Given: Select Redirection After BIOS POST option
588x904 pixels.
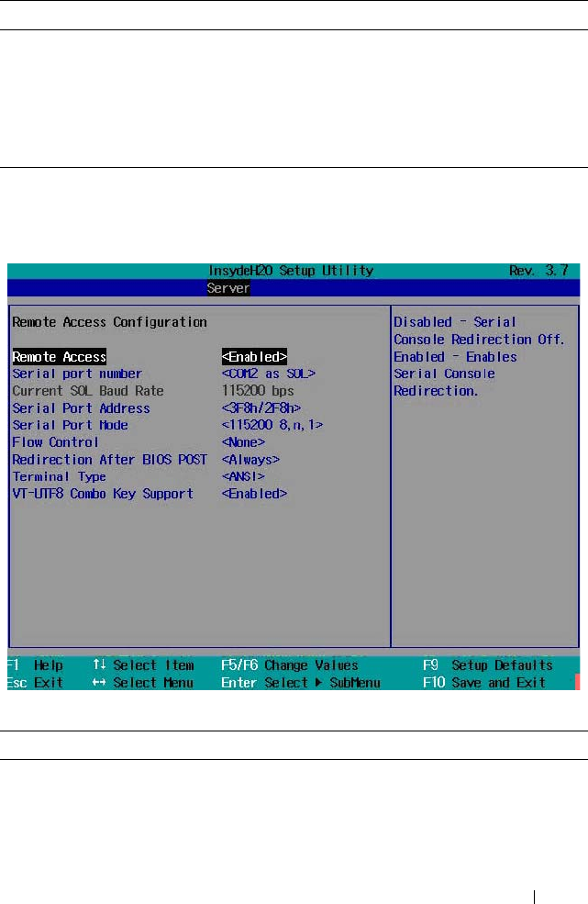Looking at the screenshot, I should 109,460.
